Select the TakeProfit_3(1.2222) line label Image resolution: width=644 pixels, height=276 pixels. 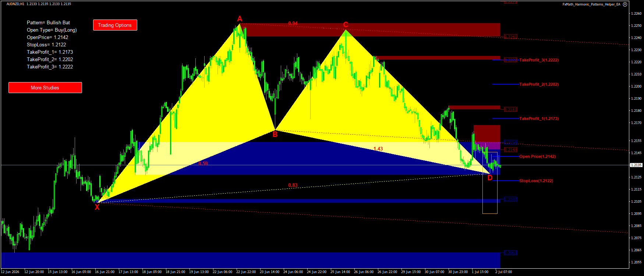(539, 60)
